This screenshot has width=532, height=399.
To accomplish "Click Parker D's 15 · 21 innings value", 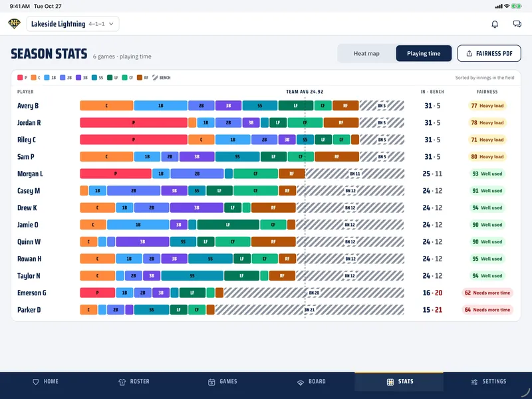I will pyautogui.click(x=432, y=309).
